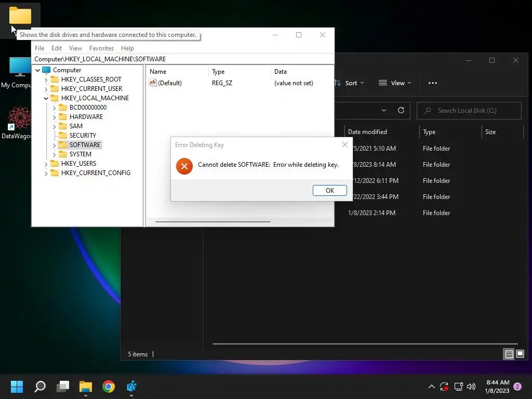Open taskbar Search
532x399 pixels.
point(40,387)
